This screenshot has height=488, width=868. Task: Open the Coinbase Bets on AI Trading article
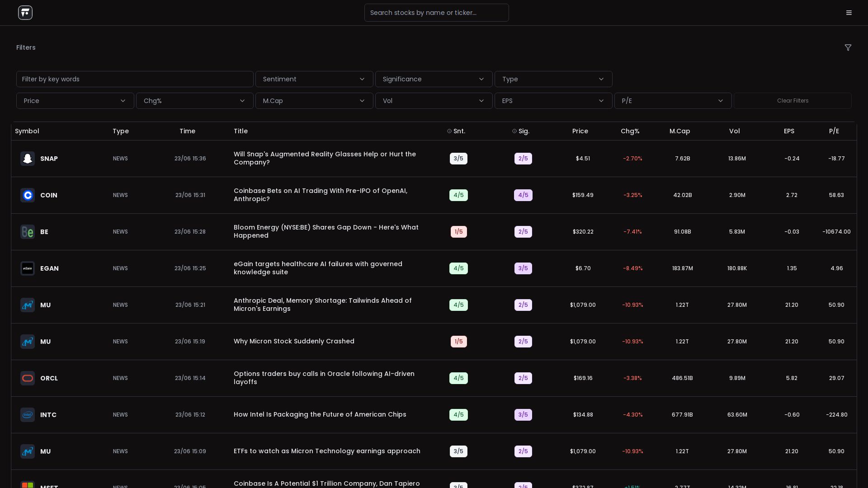321,195
